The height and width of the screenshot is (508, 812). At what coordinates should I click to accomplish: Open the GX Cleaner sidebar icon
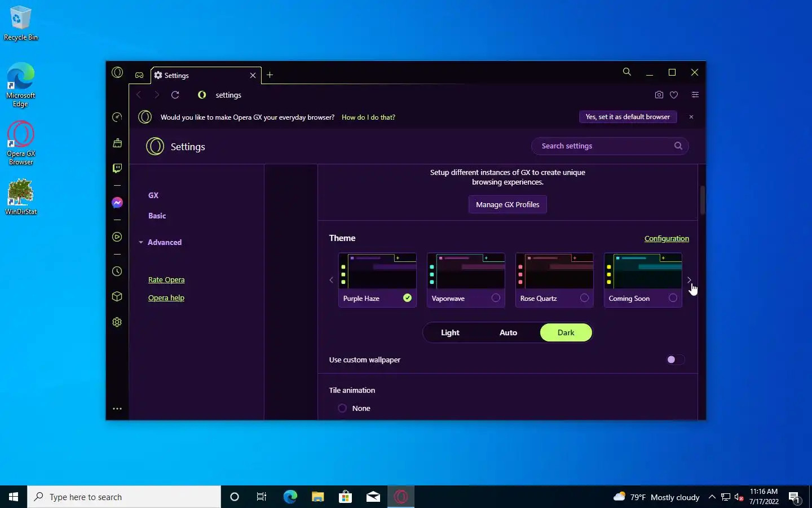(117, 143)
